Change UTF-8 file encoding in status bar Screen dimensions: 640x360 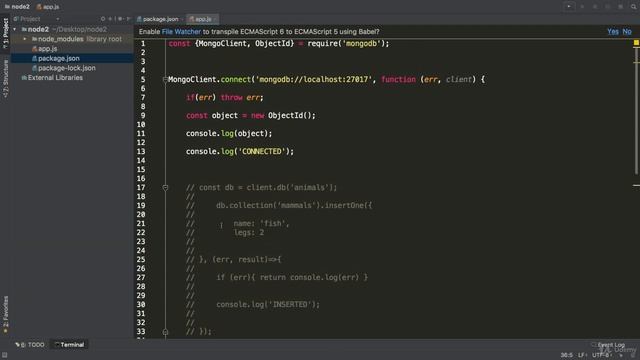[602, 355]
